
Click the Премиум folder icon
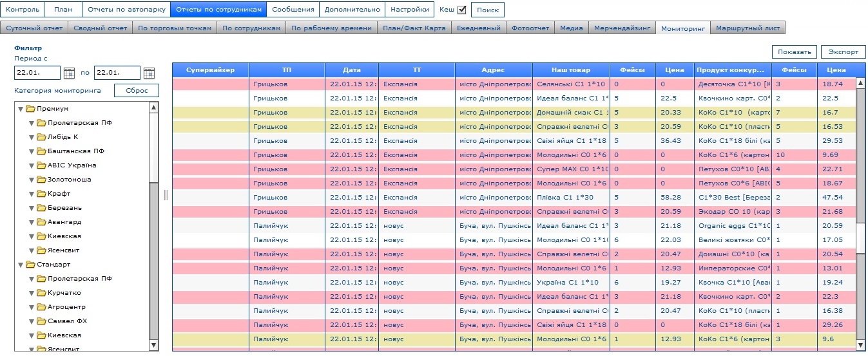(31, 109)
